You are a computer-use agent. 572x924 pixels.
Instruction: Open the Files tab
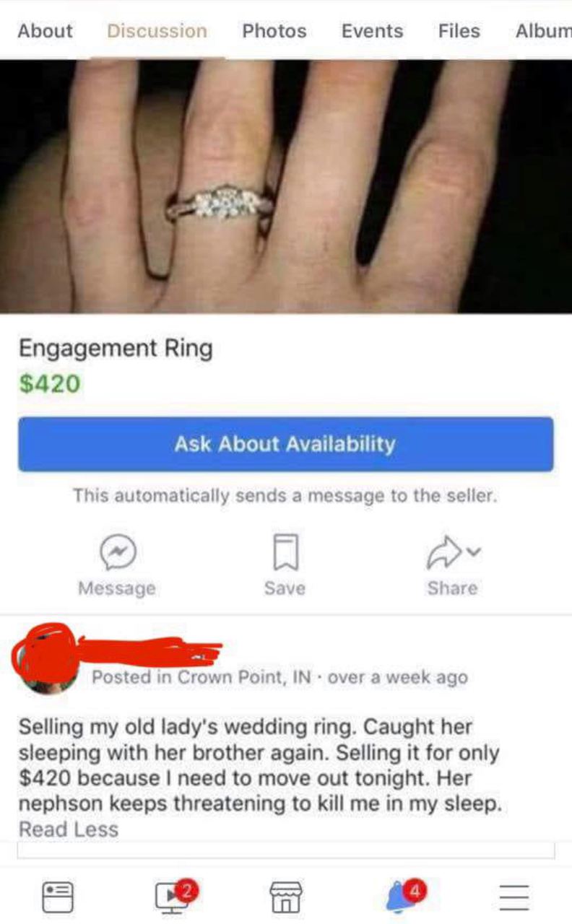point(459,31)
